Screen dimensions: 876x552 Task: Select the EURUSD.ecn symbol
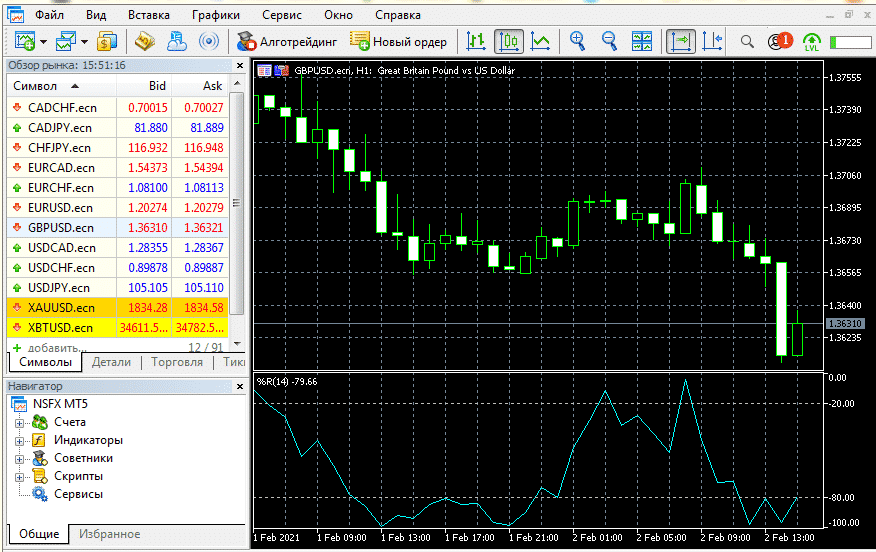(x=60, y=208)
